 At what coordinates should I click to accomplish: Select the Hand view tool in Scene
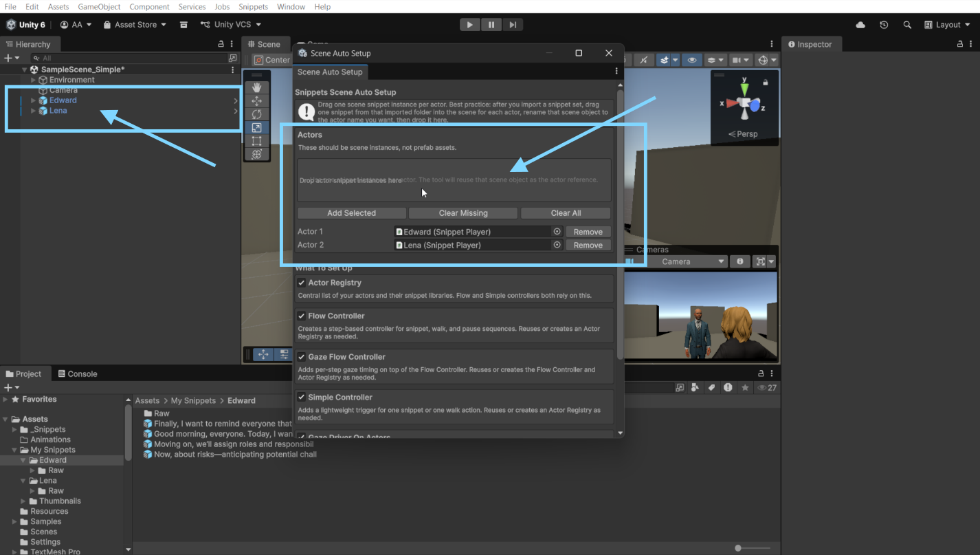coord(256,87)
